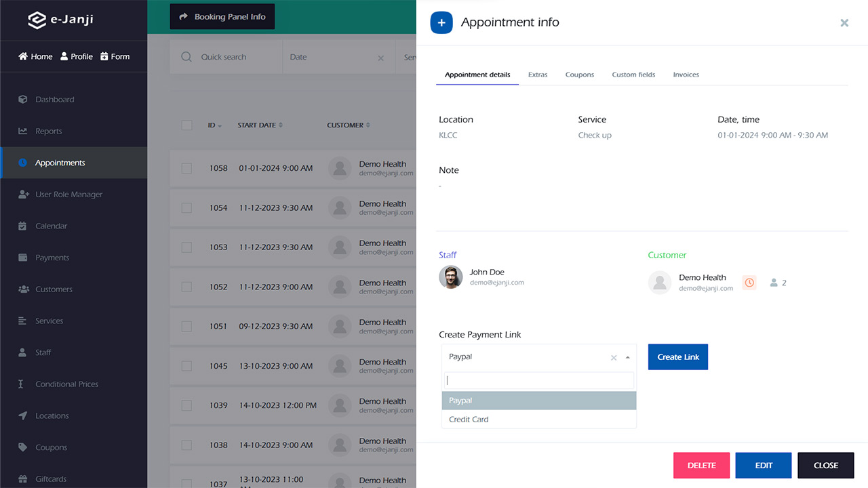Sort by CUSTOMER column header
Screen dimensions: 868x488
click(349, 125)
